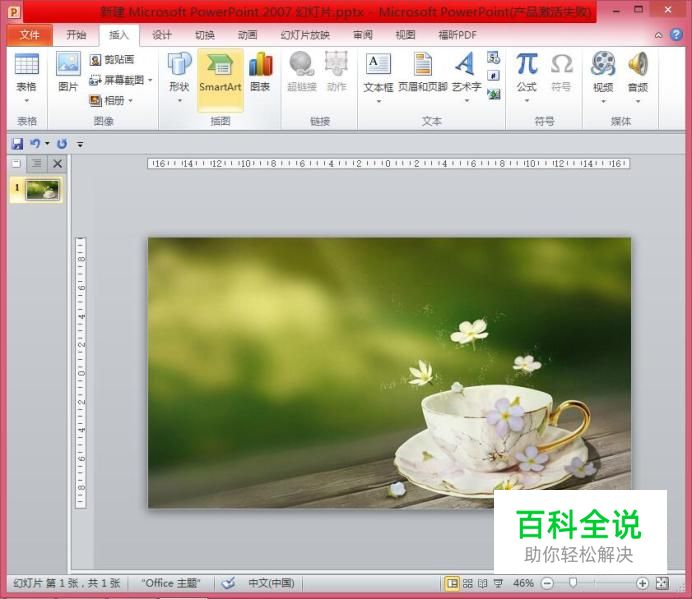
Task: Expand the 相册 dropdown arrow
Action: (131, 101)
